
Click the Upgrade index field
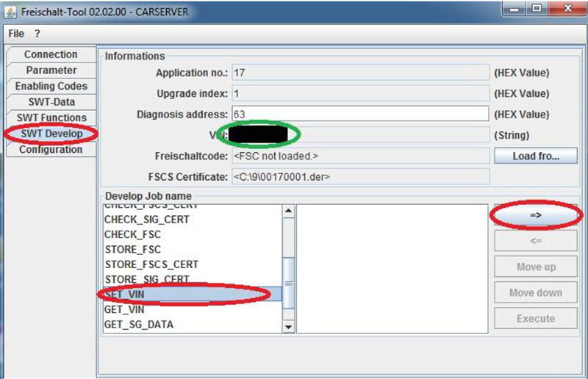(x=360, y=94)
